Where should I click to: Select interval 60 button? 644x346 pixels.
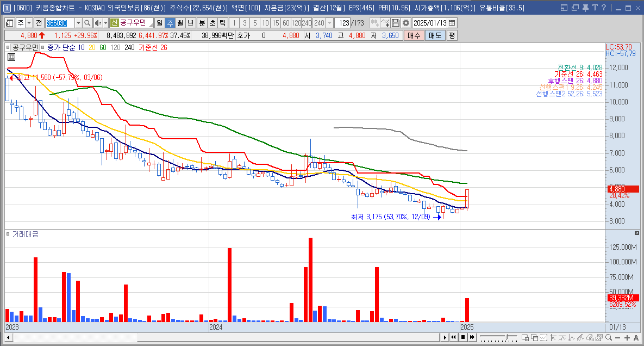coord(286,23)
